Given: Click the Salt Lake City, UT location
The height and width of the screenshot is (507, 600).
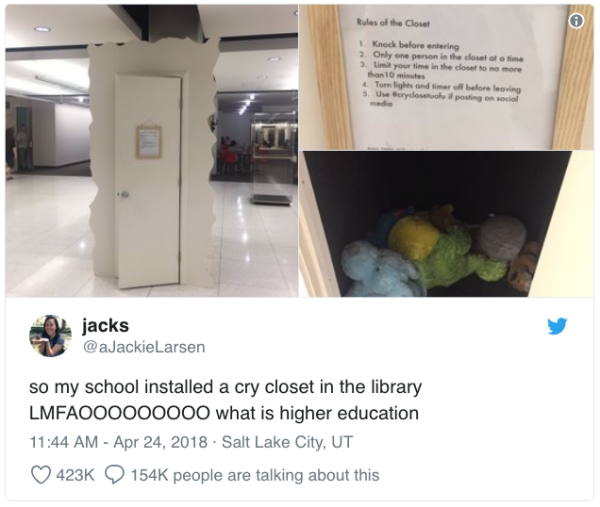Looking at the screenshot, I should coord(287,442).
